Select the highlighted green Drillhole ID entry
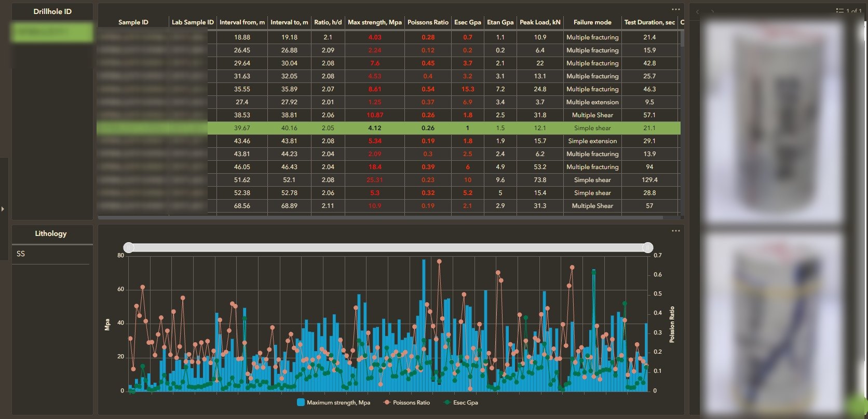The image size is (868, 419). pyautogui.click(x=52, y=32)
